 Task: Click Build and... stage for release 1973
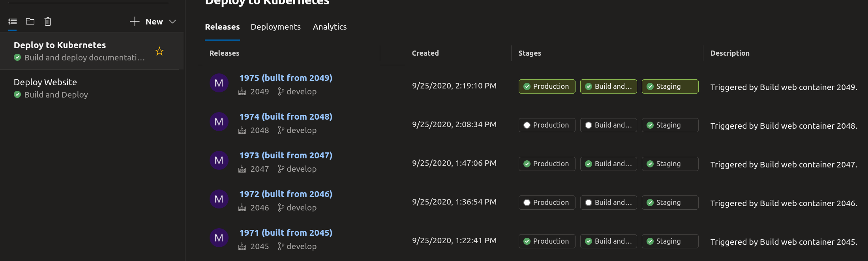[608, 164]
